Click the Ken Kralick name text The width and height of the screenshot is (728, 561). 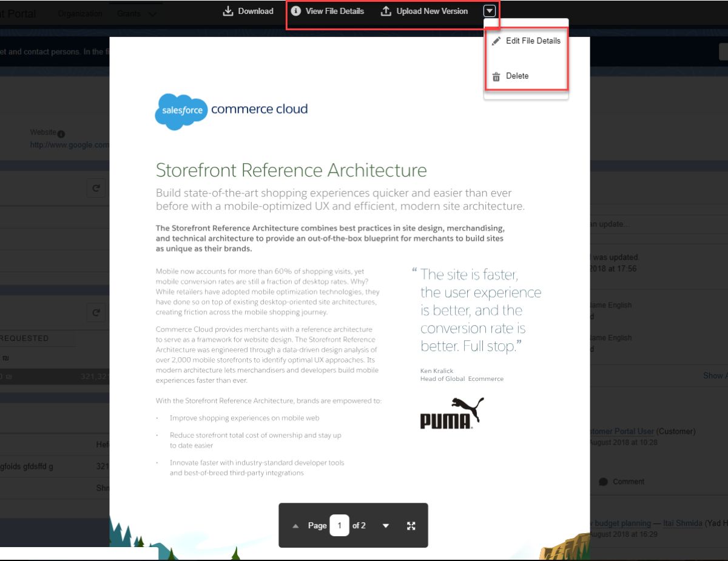[437, 371]
